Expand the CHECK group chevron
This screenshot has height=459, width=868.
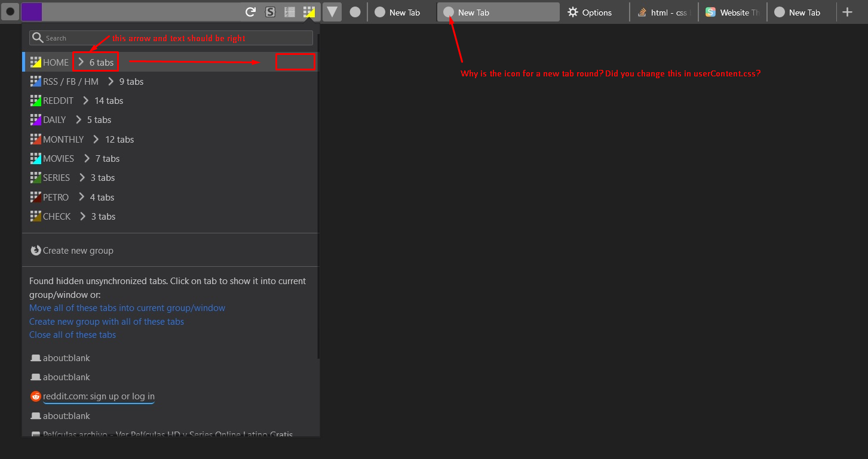pos(83,216)
